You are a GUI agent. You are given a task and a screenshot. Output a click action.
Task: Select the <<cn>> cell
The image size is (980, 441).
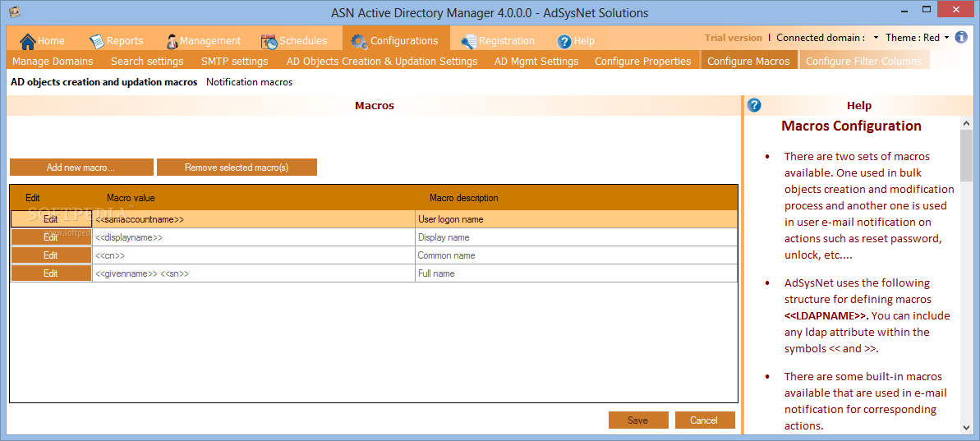click(254, 255)
